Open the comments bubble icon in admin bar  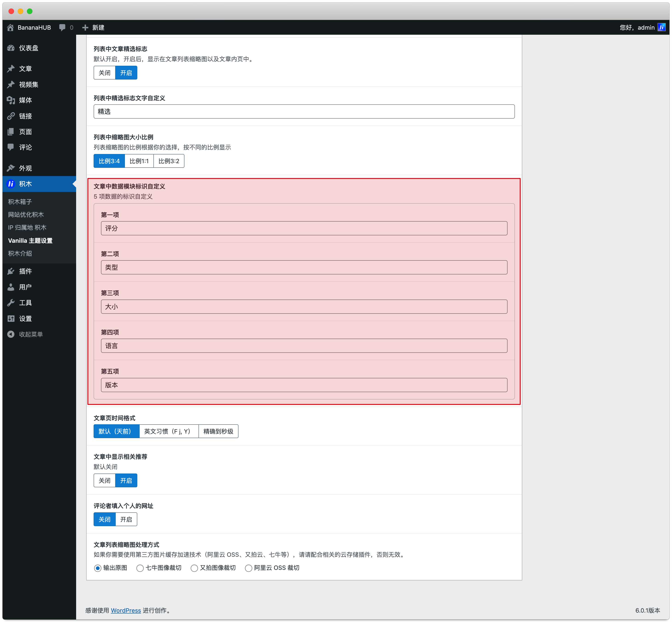click(x=62, y=28)
